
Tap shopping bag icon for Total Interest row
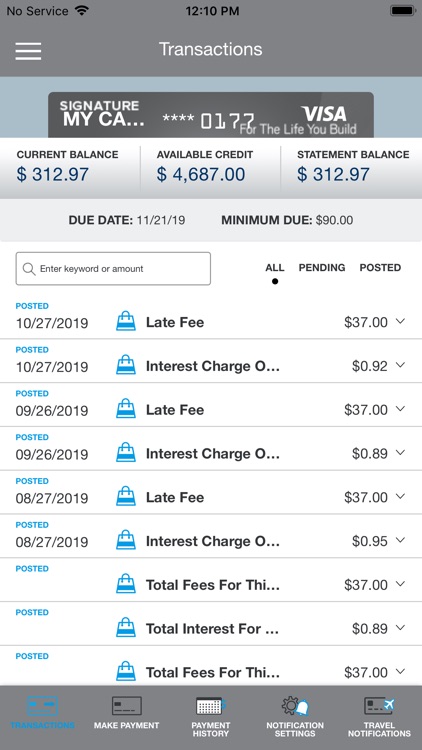tap(126, 628)
